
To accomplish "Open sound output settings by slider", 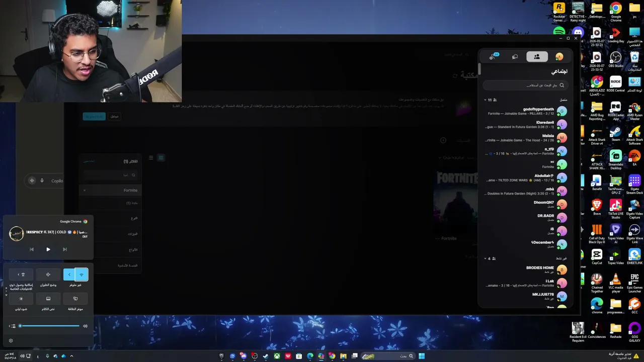I will (x=12, y=326).
